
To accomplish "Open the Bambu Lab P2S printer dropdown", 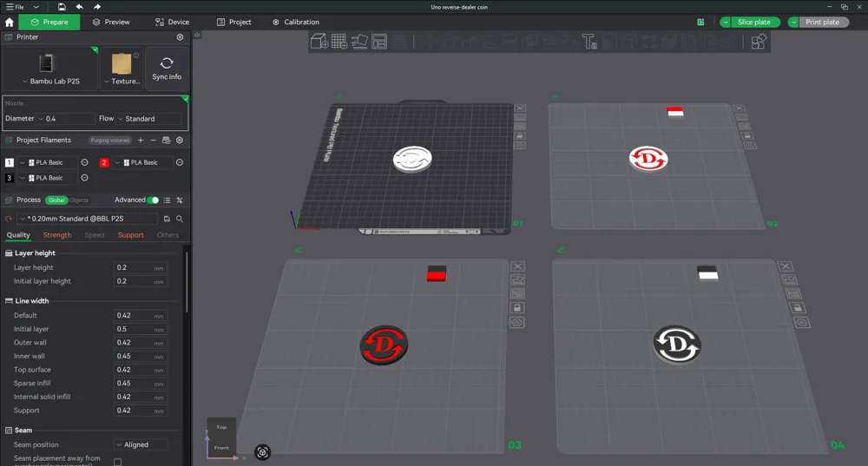I will [50, 81].
